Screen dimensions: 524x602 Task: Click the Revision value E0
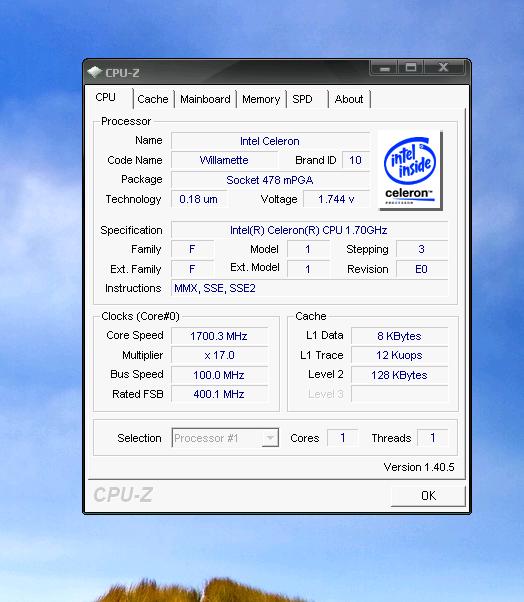click(x=422, y=269)
